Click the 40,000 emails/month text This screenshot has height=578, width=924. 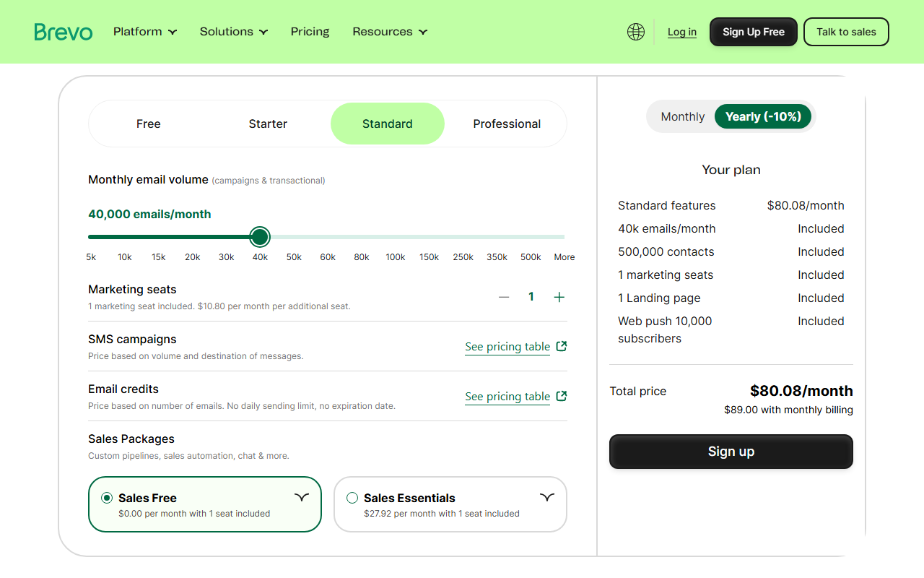pos(149,214)
